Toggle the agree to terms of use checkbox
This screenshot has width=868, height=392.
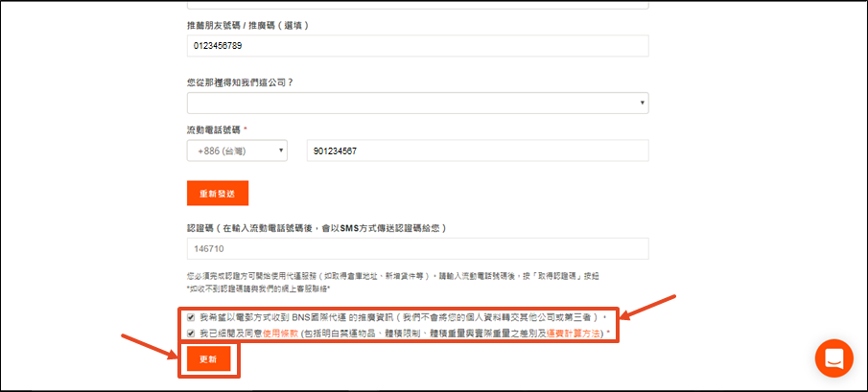click(192, 333)
